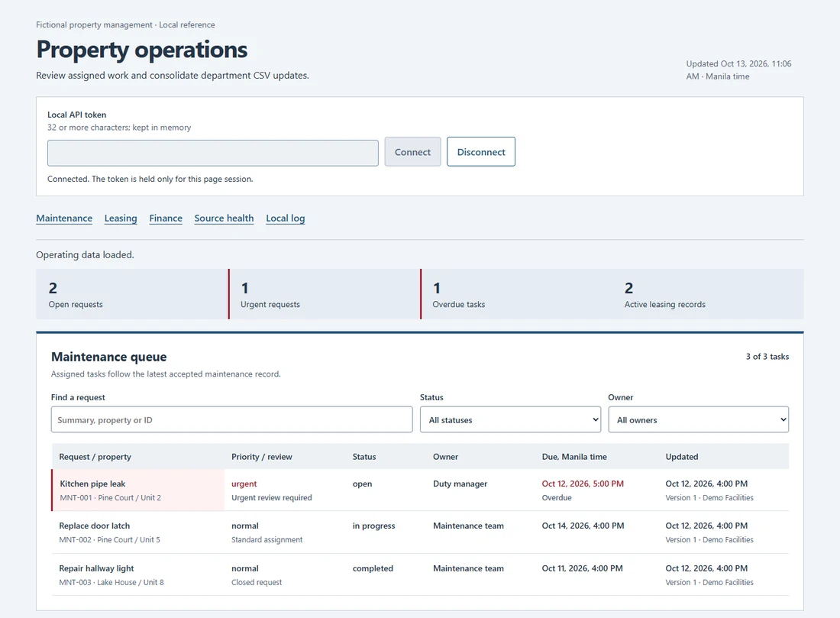Click the Updated column header
Viewport: 840px width, 618px height.
coord(682,457)
